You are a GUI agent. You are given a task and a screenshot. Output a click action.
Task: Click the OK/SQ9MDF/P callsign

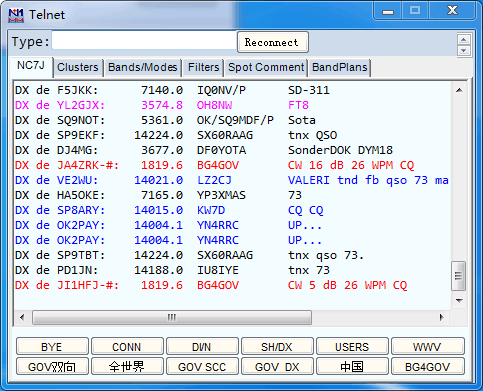coord(235,120)
